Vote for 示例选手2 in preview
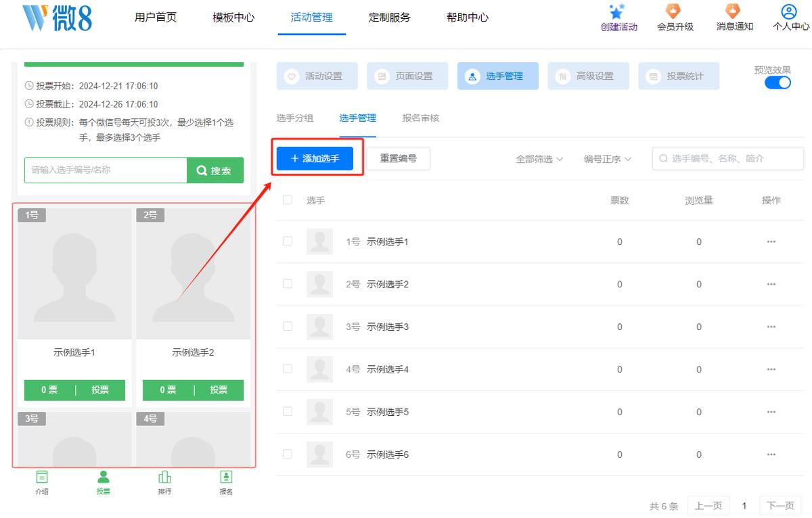This screenshot has width=812, height=518. click(219, 390)
